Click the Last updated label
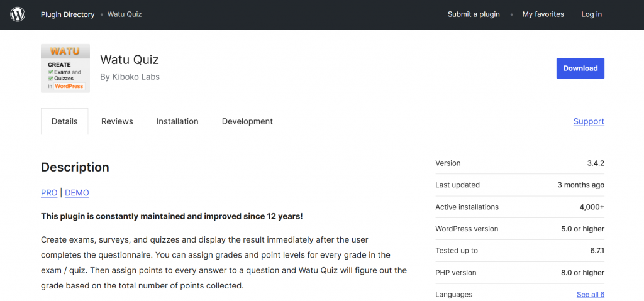644x301 pixels. pos(458,185)
